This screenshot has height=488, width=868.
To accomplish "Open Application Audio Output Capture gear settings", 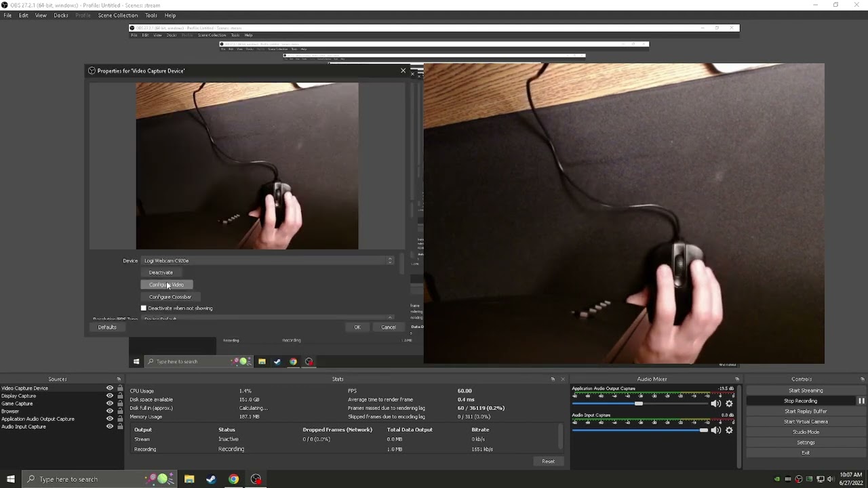I will click(x=730, y=403).
